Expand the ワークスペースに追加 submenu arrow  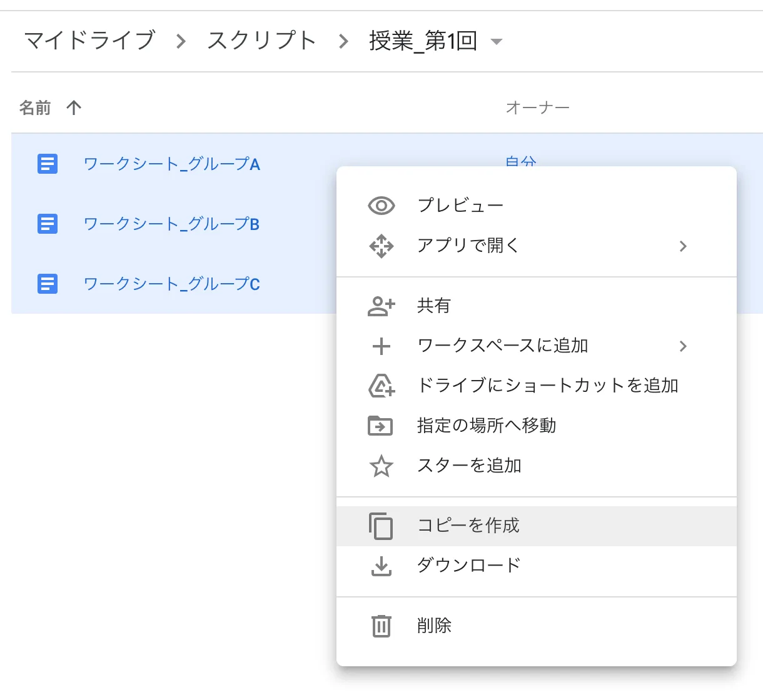[683, 346]
